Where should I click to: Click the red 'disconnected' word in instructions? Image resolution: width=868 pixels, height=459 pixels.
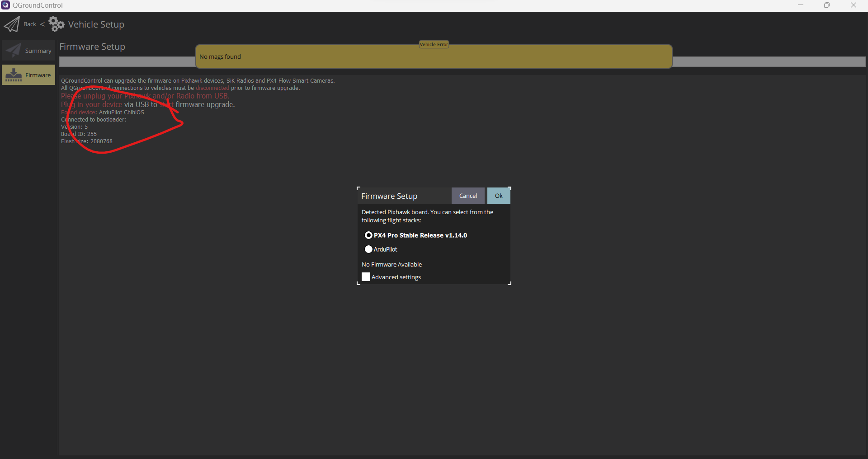click(x=212, y=88)
